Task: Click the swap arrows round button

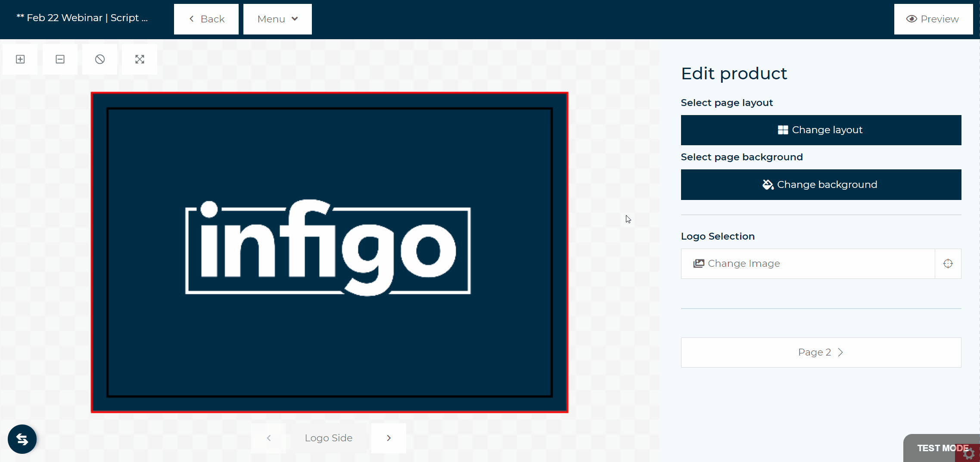Action: (22, 439)
